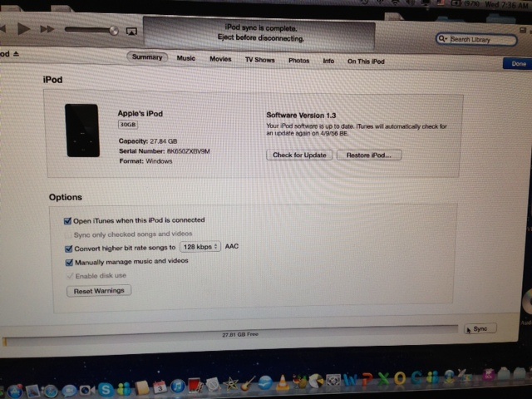
Task: Click the Play button in iTunes
Action: (x=24, y=28)
